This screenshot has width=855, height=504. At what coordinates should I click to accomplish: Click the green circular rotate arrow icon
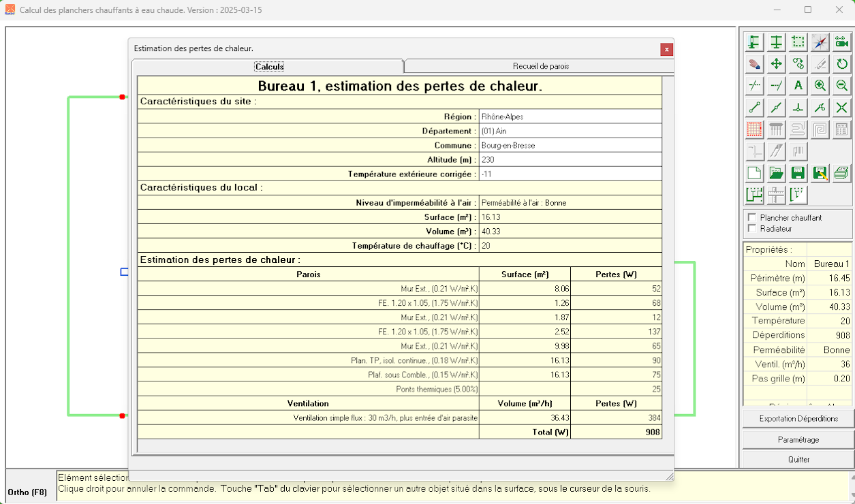[x=842, y=64]
